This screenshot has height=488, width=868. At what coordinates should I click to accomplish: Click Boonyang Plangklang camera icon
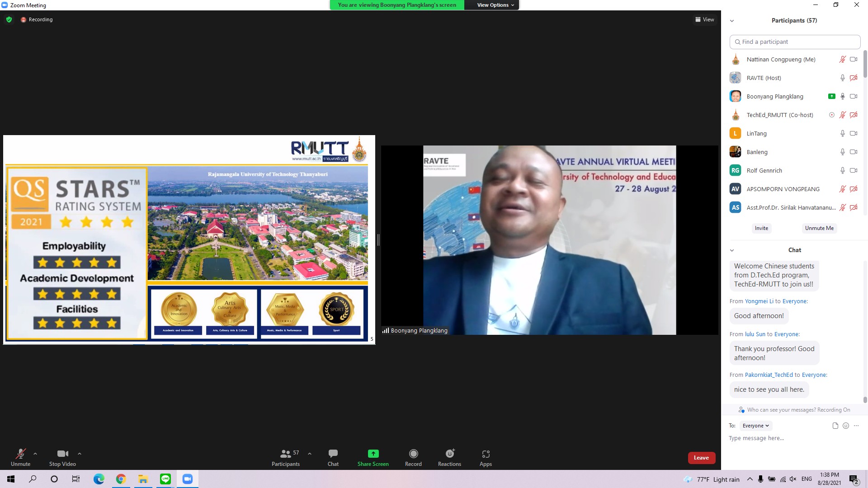click(854, 96)
